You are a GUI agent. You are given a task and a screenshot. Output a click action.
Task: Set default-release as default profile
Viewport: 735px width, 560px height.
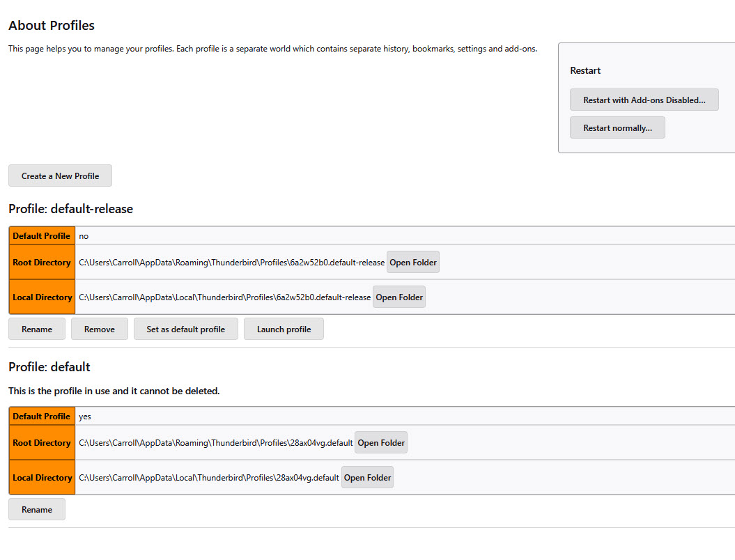pyautogui.click(x=185, y=329)
